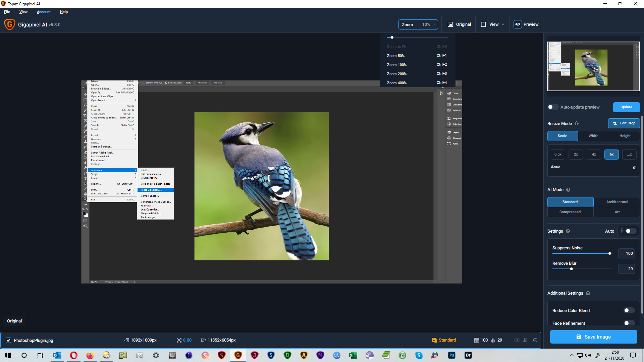Turn on the Auto settings toggle
Viewport: 644px width, 362px height.
click(630, 231)
